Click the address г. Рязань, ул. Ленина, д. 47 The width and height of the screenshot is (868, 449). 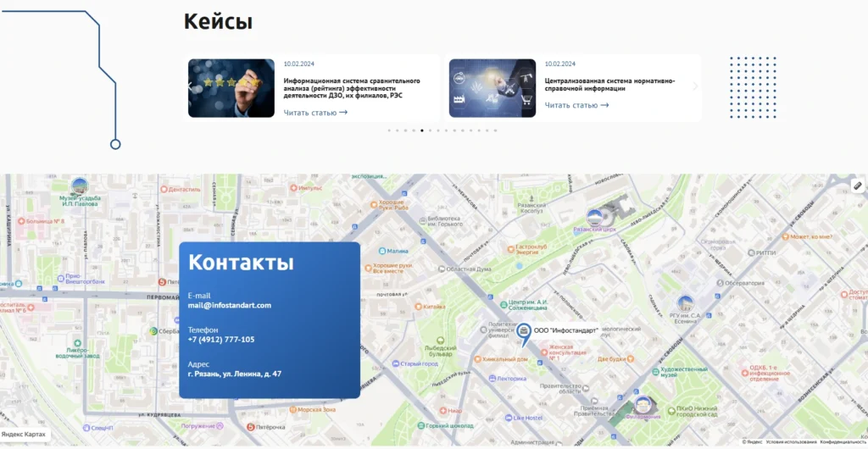[x=235, y=374]
